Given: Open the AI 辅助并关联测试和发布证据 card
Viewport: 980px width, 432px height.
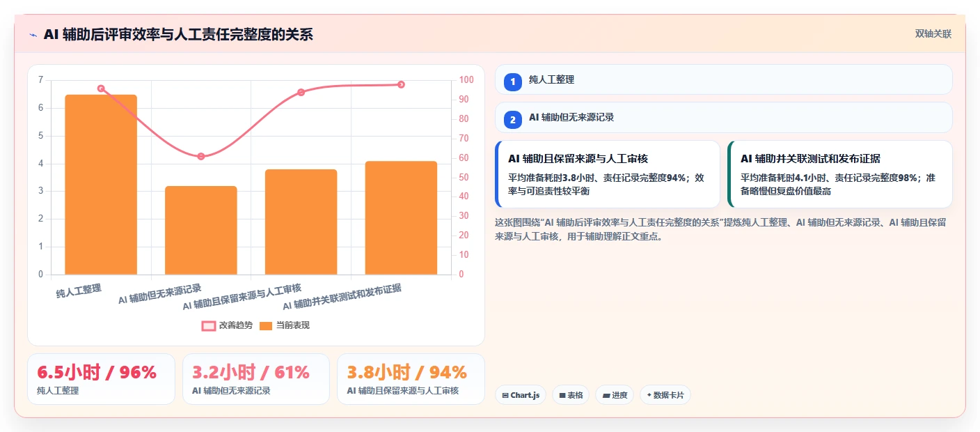Looking at the screenshot, I should tap(839, 174).
